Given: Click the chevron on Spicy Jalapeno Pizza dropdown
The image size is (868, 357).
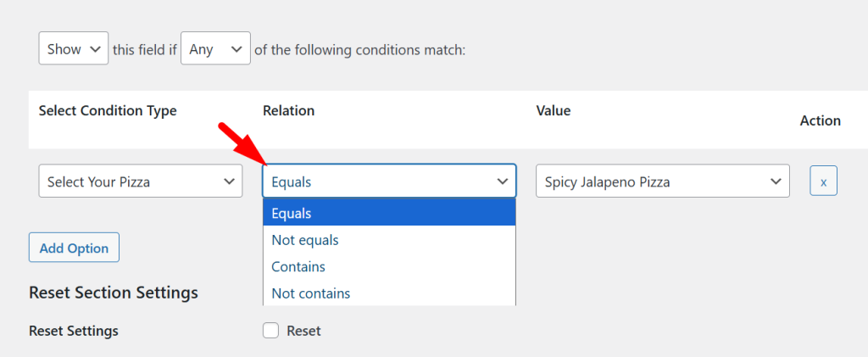Looking at the screenshot, I should tap(775, 181).
